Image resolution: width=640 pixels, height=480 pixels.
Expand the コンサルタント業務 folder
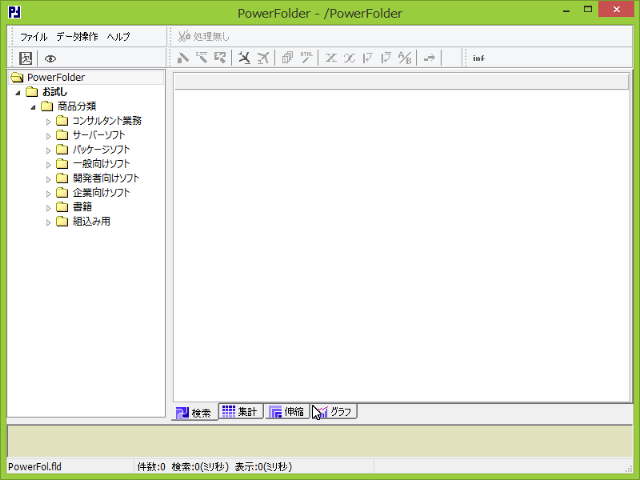point(48,122)
